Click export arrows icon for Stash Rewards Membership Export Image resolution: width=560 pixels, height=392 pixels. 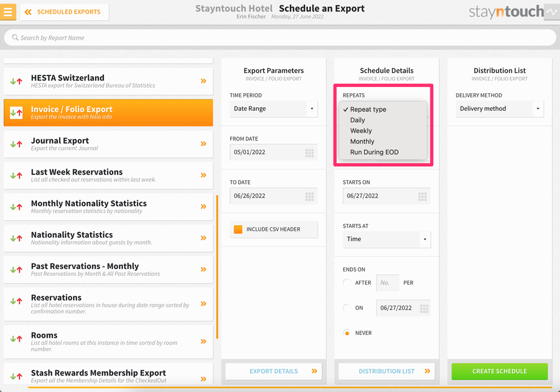[x=16, y=376]
